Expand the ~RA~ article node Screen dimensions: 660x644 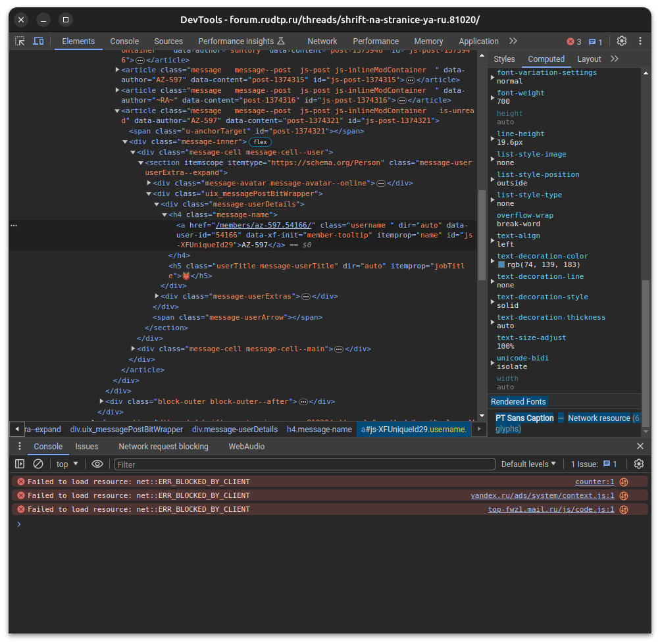[x=117, y=90]
